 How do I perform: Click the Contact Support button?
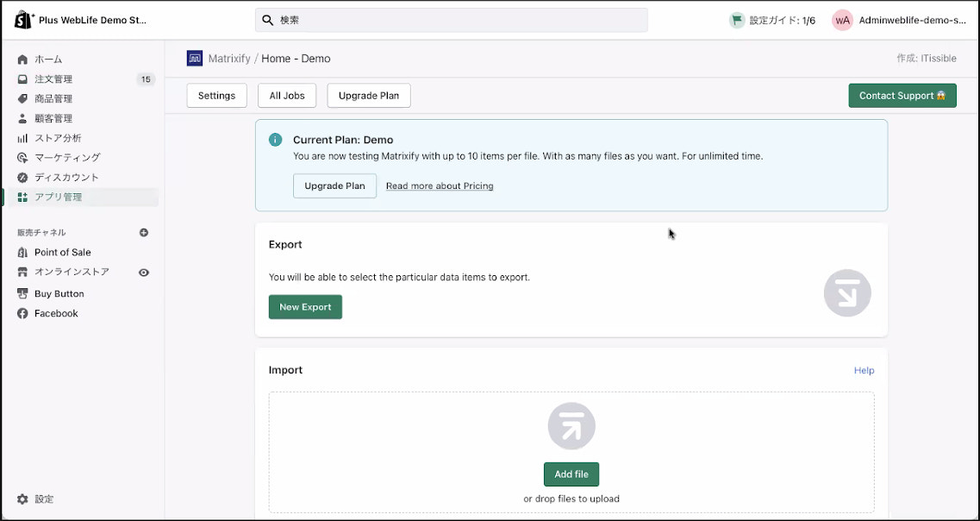point(902,96)
